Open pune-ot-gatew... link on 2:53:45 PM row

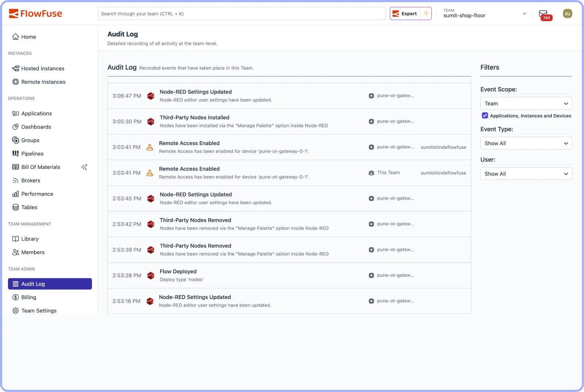pyautogui.click(x=395, y=198)
